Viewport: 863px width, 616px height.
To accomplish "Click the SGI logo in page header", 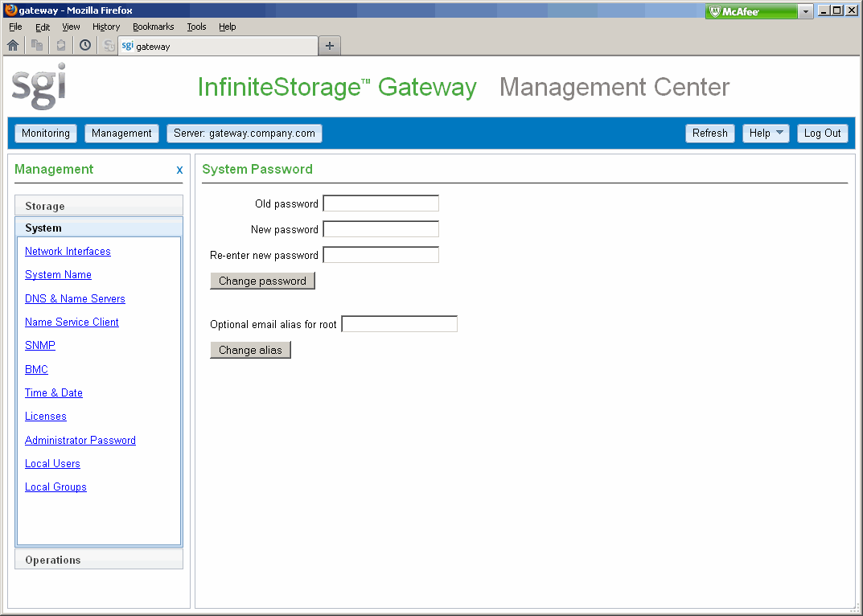I will [x=39, y=86].
